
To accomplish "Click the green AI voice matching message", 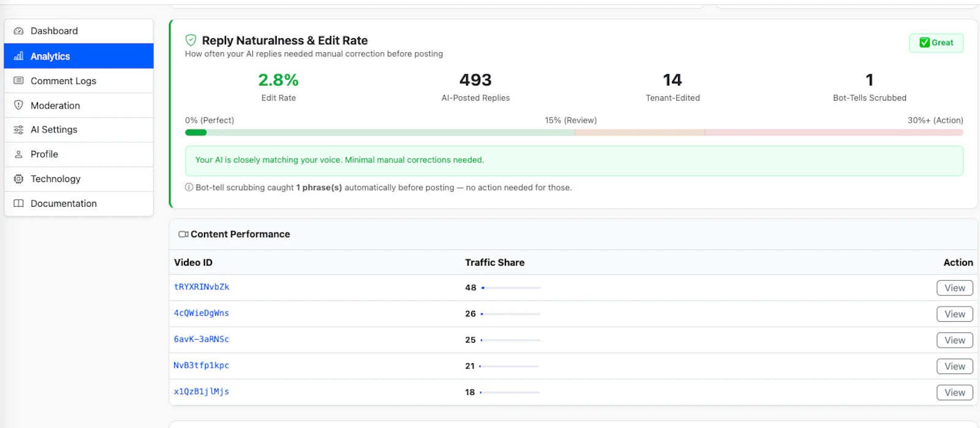I will click(574, 161).
